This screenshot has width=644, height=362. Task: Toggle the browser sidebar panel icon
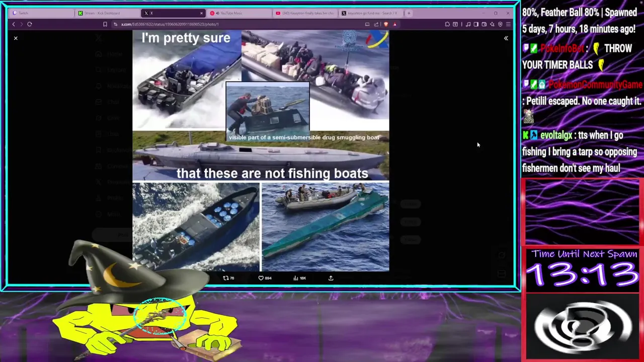click(476, 24)
